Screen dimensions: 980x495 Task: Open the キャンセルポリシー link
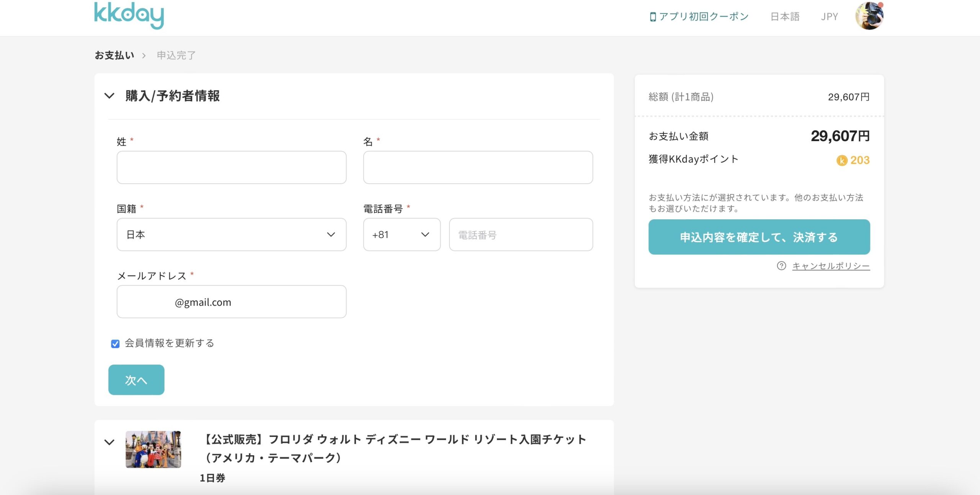pos(831,266)
